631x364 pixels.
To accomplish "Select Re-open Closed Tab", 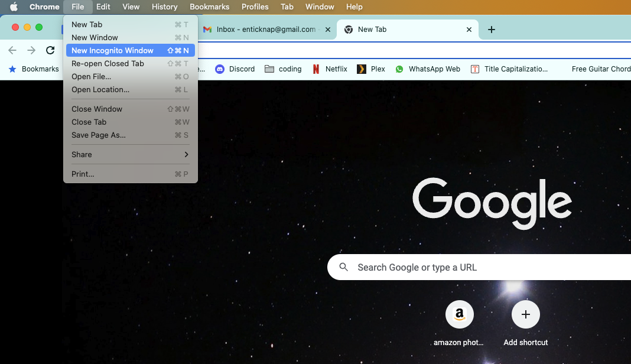I will tap(131, 64).
